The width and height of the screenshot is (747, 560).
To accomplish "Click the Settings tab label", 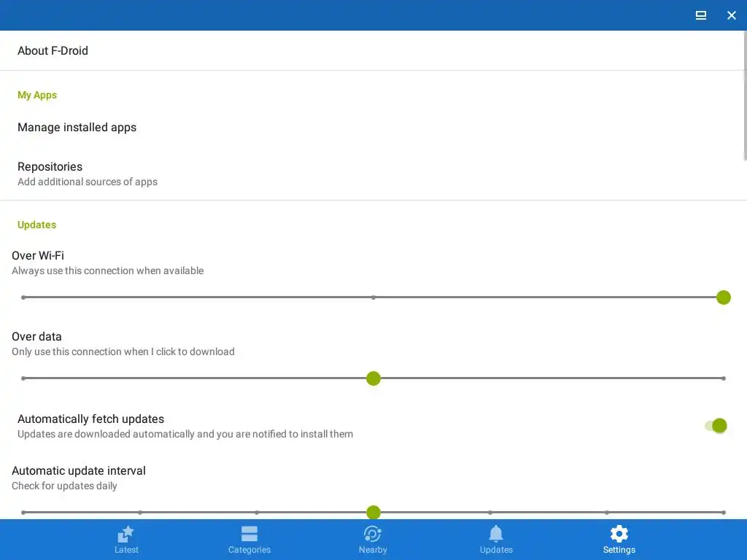I will 619,550.
